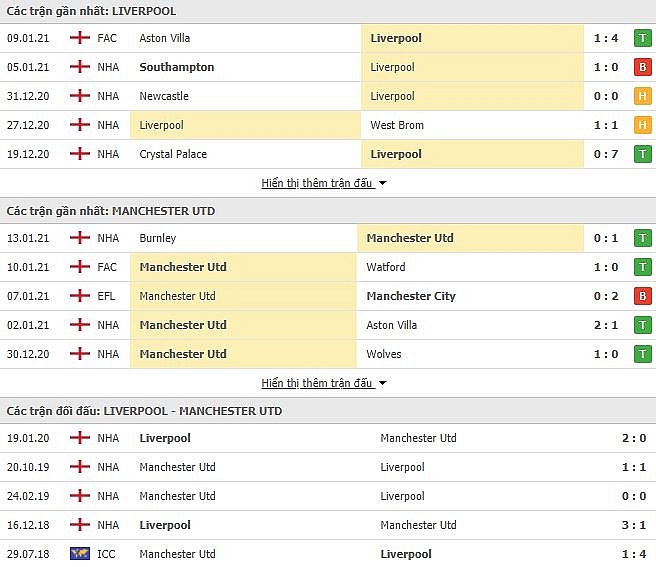The height and width of the screenshot is (567, 656).
Task: Expand more Manchester Utd matches via 'Hiển thị thêm trận đấu'
Action: 317,383
